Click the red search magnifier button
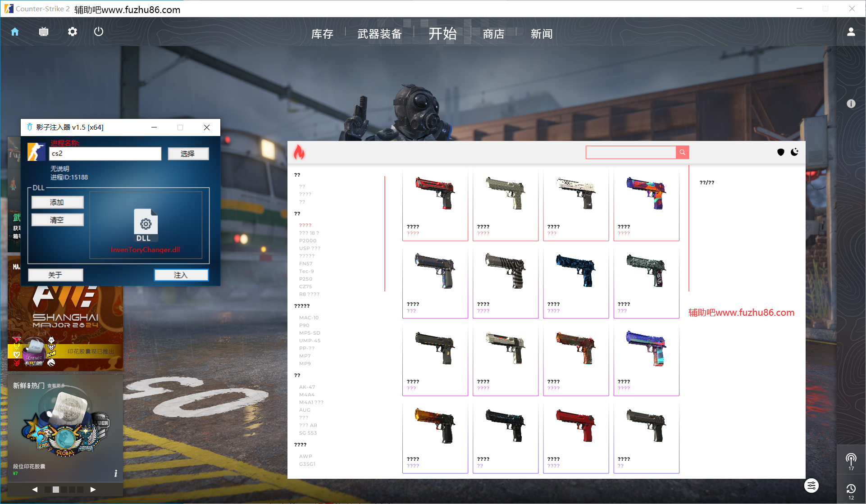Viewport: 866px width, 504px height. point(682,153)
